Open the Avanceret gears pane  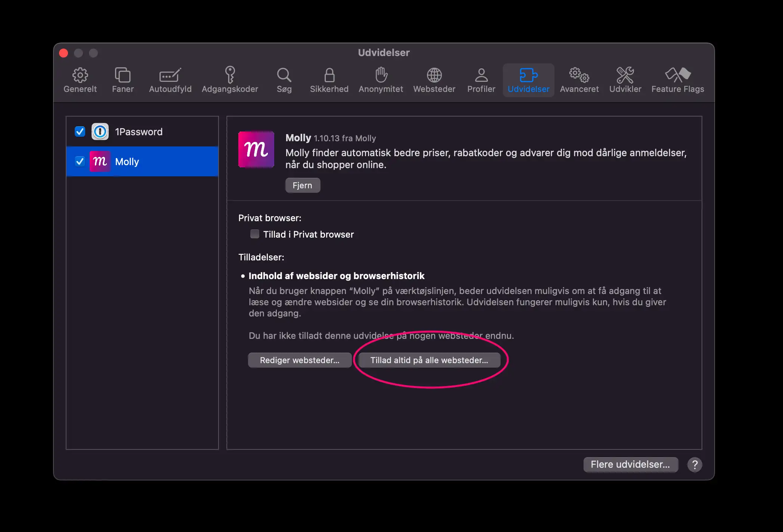(579, 80)
